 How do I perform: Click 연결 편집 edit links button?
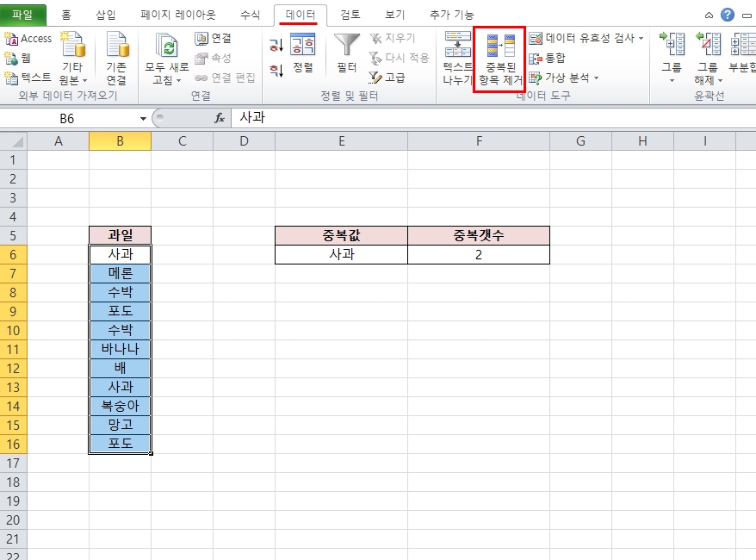pyautogui.click(x=225, y=78)
